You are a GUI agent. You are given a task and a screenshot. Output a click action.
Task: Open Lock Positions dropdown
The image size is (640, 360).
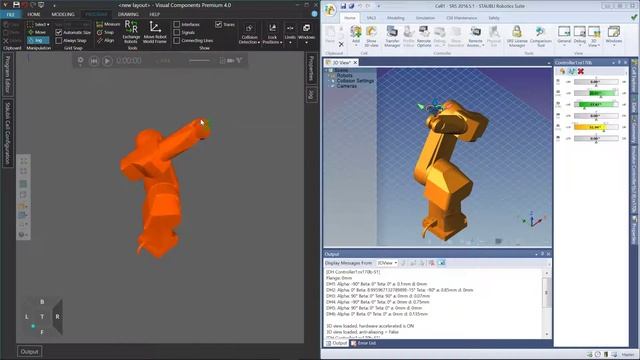pyautogui.click(x=272, y=33)
